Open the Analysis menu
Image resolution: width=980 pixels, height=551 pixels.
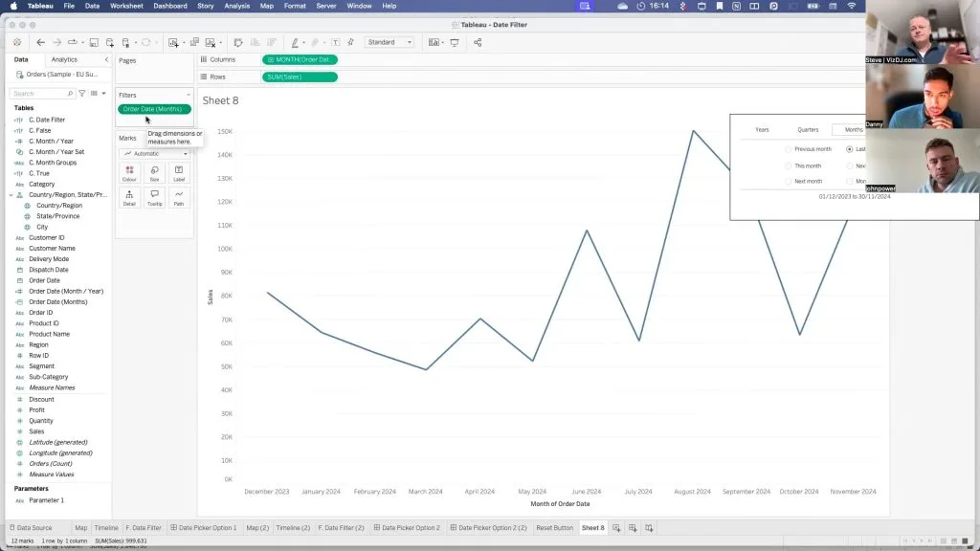[237, 6]
